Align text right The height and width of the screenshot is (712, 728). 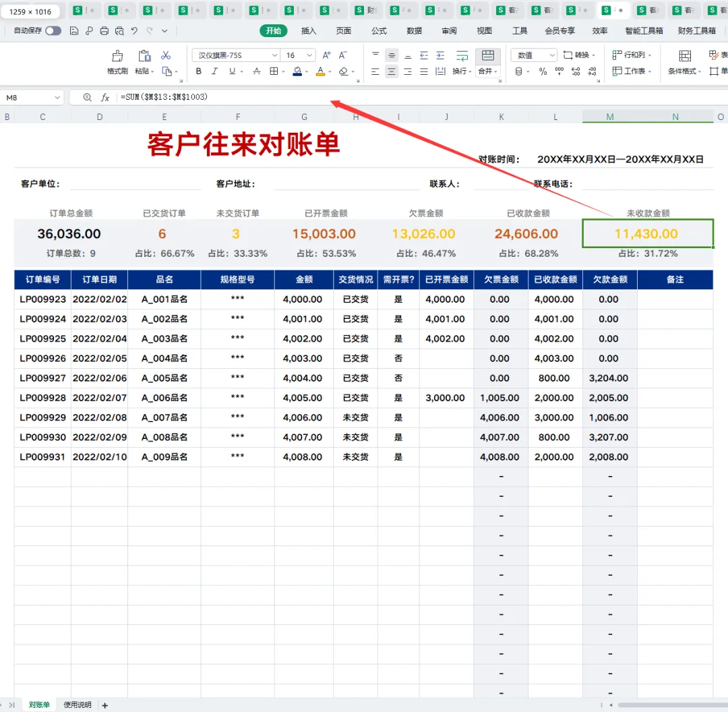point(408,71)
